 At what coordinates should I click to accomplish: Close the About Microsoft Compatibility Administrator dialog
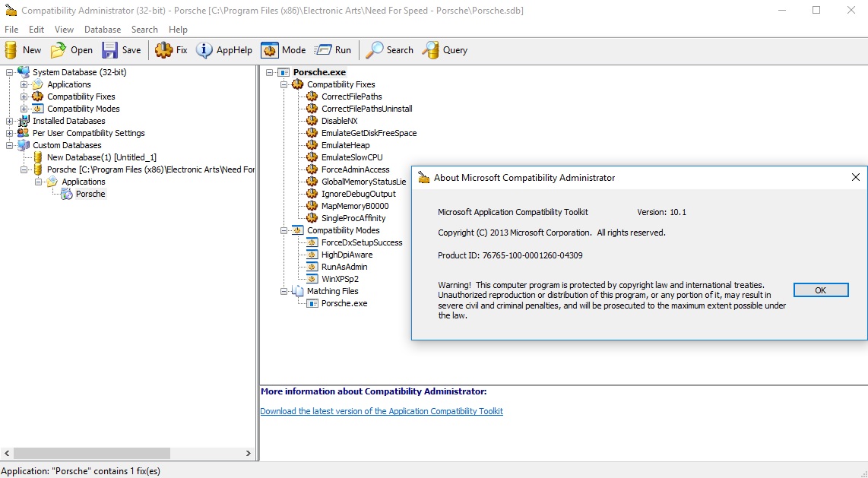click(855, 177)
